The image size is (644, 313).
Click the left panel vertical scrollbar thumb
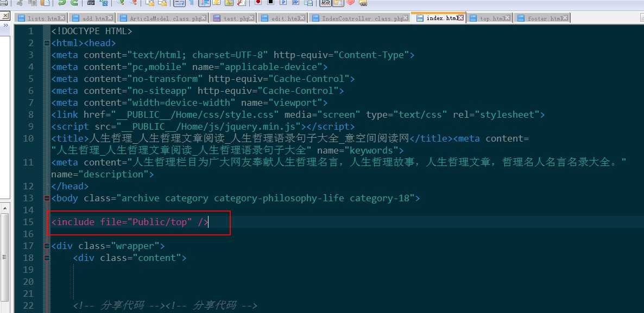pyautogui.click(x=4, y=257)
